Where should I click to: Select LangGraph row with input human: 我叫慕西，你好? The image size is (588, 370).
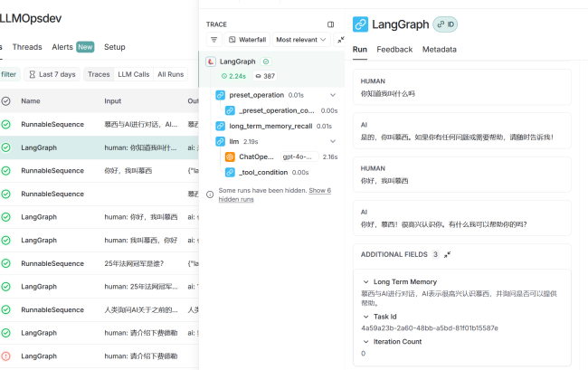(x=100, y=241)
